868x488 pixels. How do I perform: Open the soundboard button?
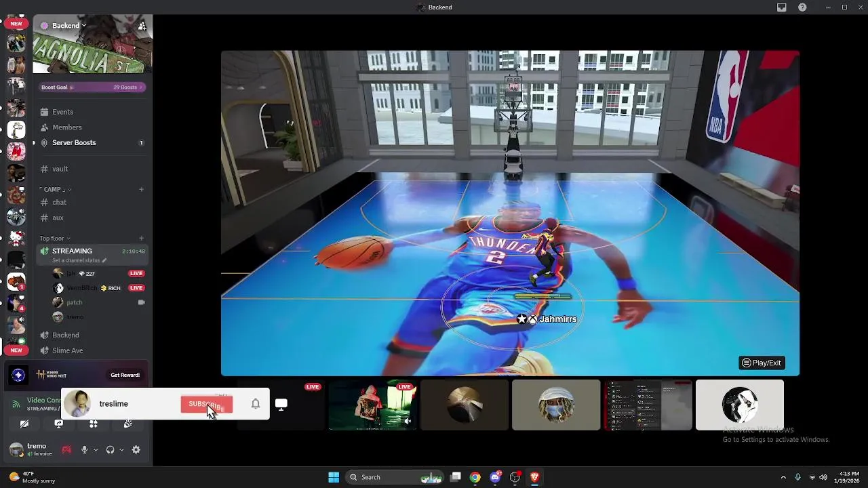coord(128,424)
